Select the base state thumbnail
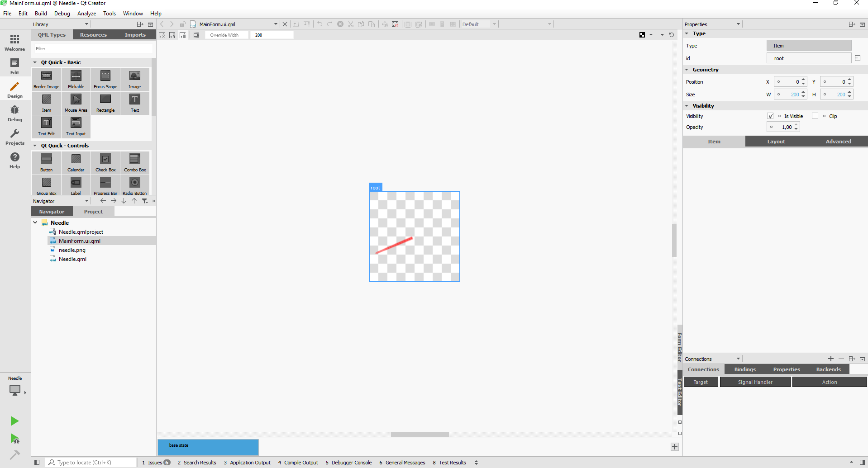 pyautogui.click(x=208, y=447)
